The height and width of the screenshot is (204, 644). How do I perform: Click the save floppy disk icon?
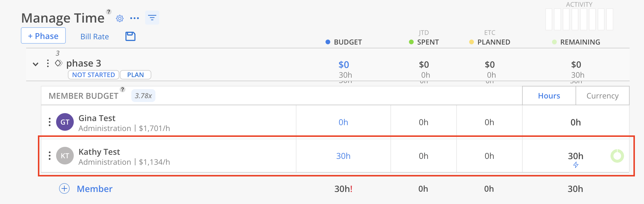pos(130,36)
